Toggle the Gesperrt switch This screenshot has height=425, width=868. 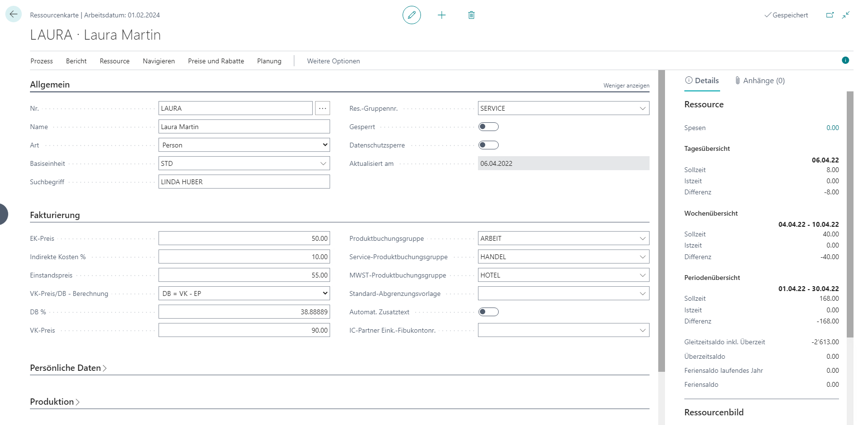point(488,127)
